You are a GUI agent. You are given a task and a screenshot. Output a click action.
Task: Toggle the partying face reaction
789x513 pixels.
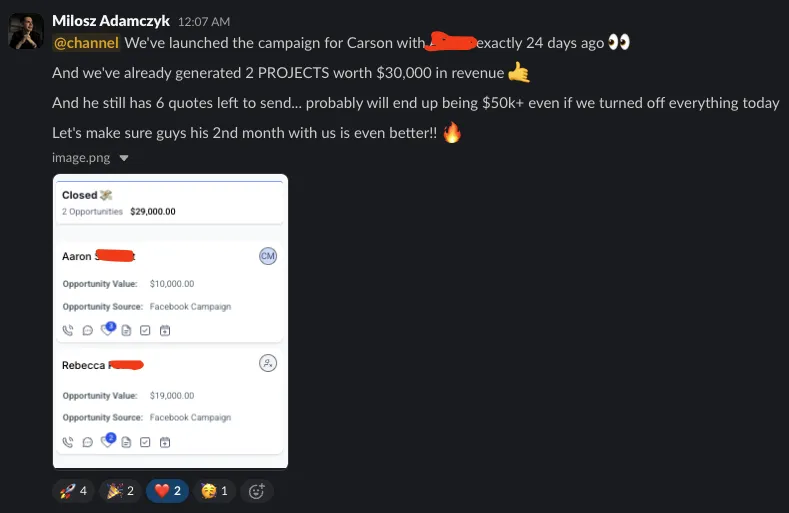[214, 491]
